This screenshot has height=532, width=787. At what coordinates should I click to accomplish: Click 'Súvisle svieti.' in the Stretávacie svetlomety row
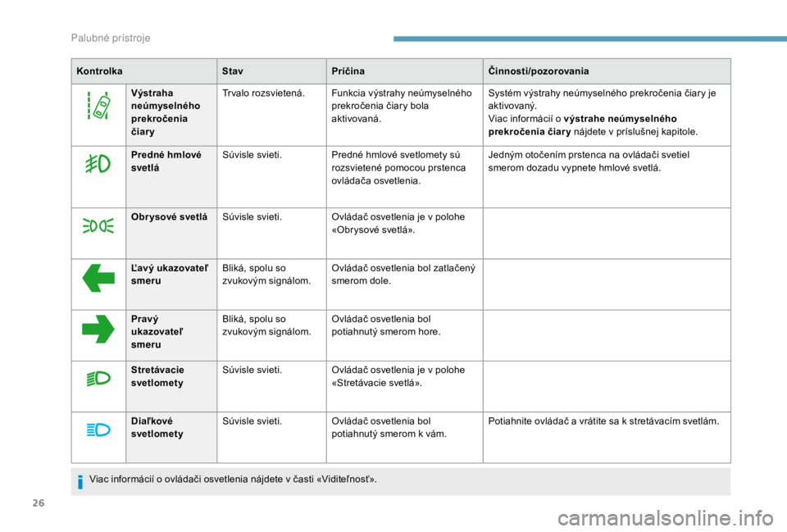point(252,370)
